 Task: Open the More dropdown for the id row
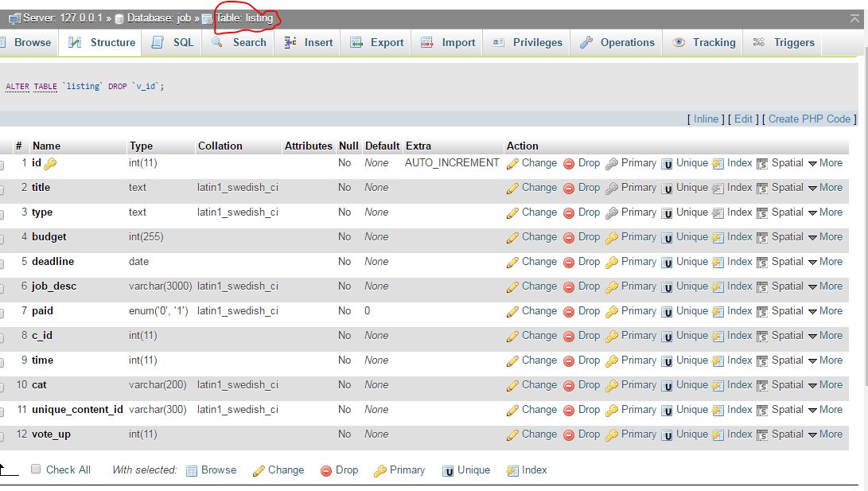(825, 163)
